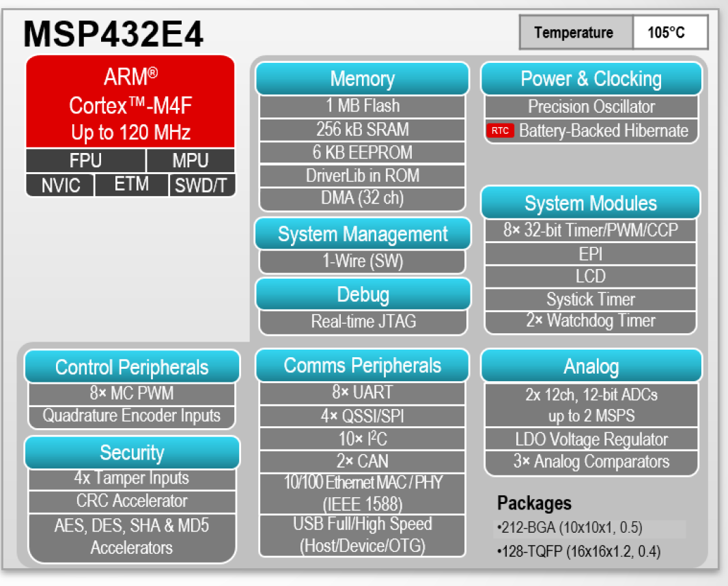The height and width of the screenshot is (586, 728).
Task: Select the ETM block
Action: (131, 185)
